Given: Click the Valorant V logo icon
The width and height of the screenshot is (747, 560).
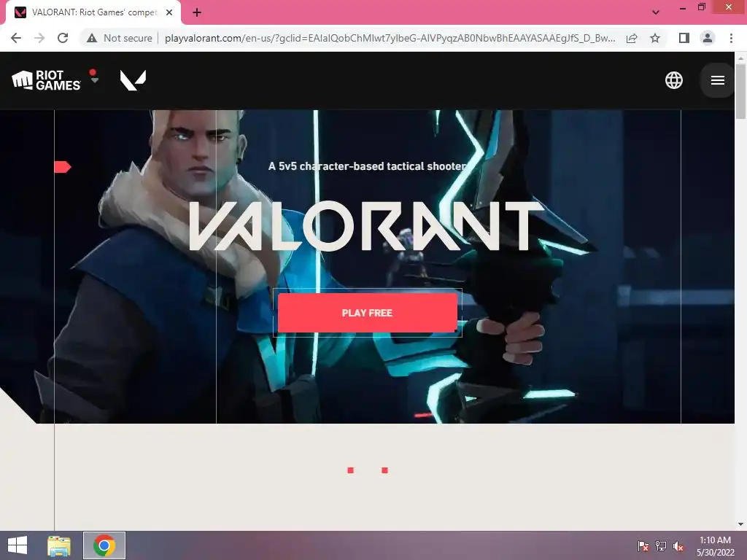Looking at the screenshot, I should [x=133, y=80].
